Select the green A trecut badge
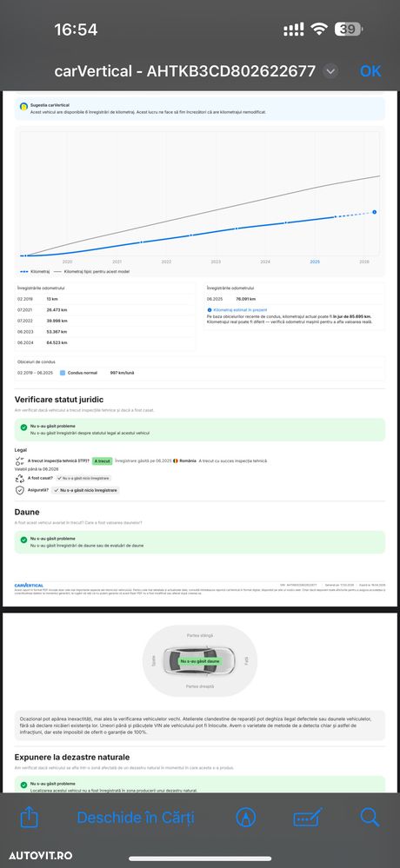 click(x=102, y=461)
